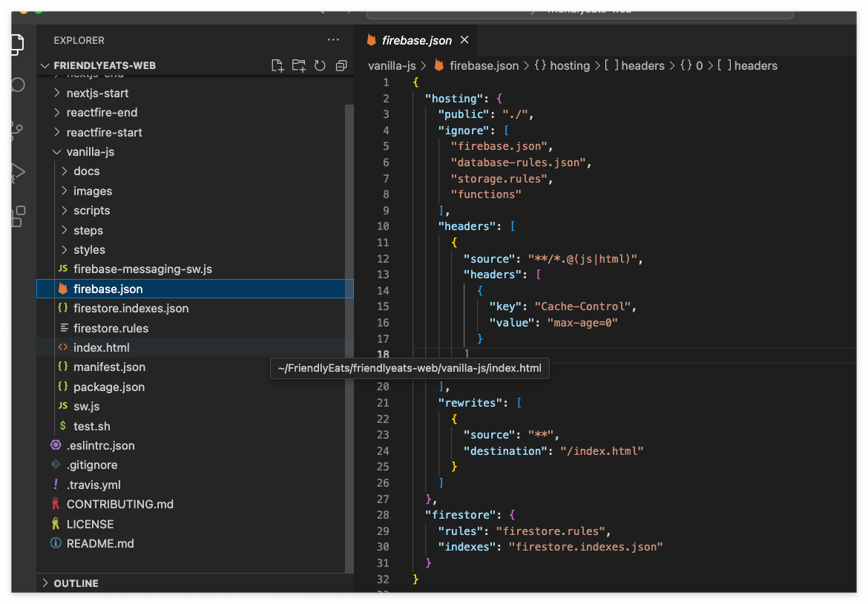Click "/index.html" destination value in editor
The height and width of the screenshot is (604, 868).
[x=602, y=451]
